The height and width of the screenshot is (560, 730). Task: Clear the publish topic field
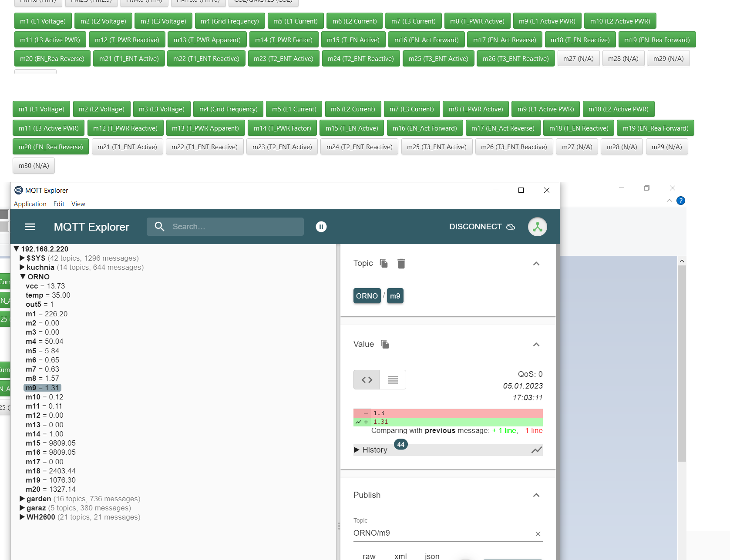(538, 534)
